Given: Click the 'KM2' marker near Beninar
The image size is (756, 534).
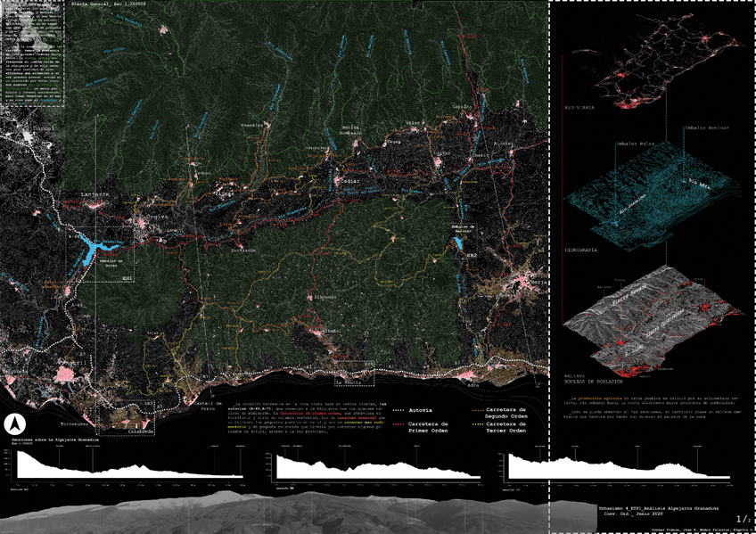Looking at the screenshot, I should [x=472, y=256].
